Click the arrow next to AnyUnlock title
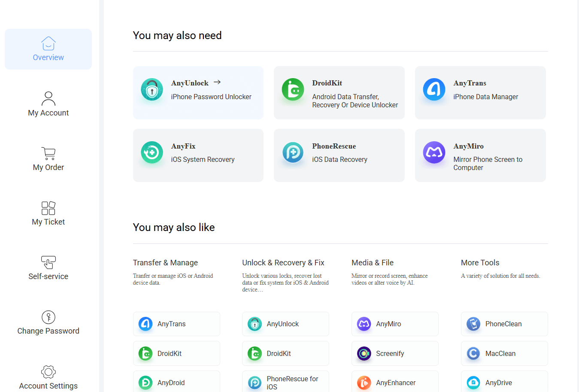The image size is (579, 392). 217,82
